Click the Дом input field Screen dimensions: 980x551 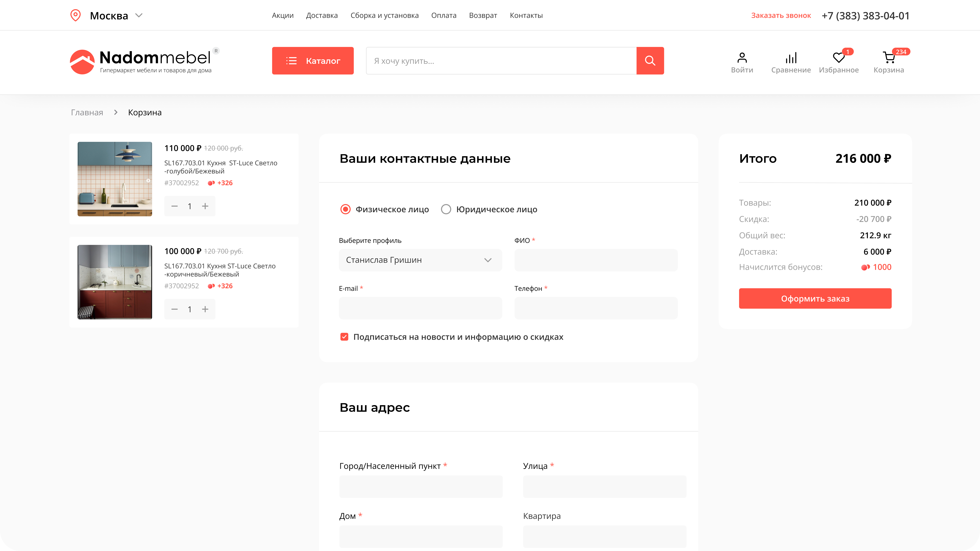[421, 537]
